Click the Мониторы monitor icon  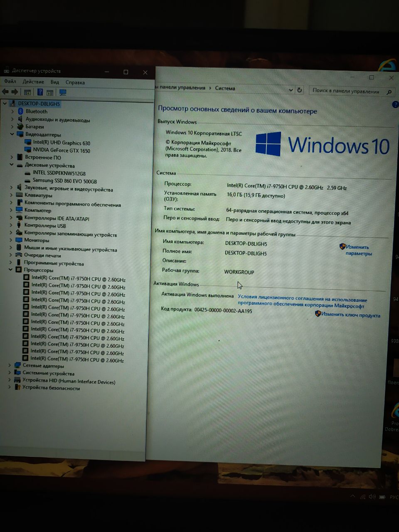click(19, 240)
